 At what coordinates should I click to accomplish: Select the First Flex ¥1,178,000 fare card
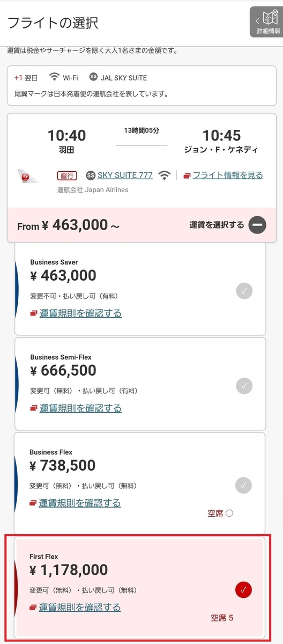[141, 588]
